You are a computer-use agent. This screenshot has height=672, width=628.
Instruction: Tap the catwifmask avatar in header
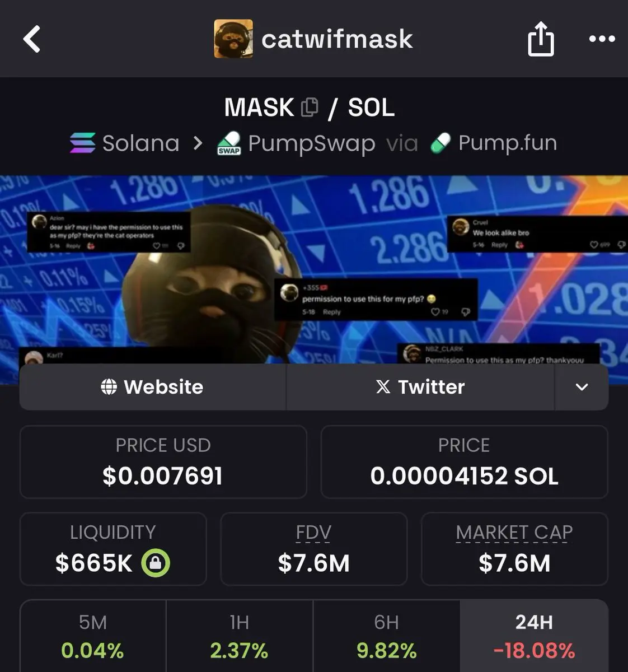(233, 39)
